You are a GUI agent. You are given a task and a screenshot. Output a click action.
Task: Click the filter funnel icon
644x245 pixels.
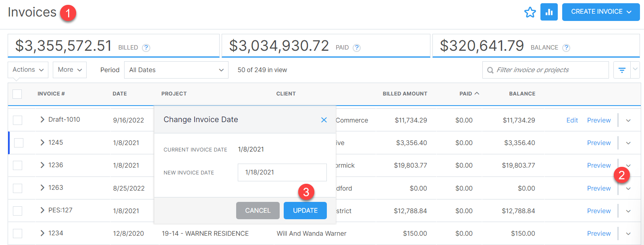point(622,70)
